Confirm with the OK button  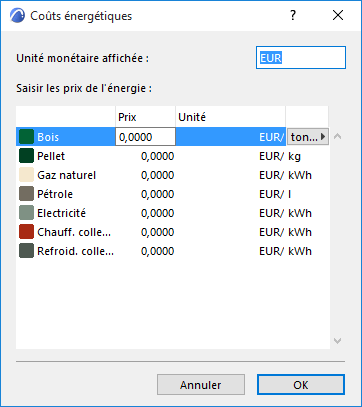301,385
